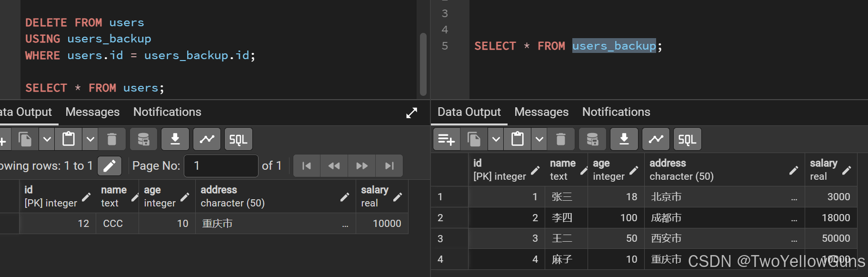Click the DELETE FROM users line in editor
Screen dimensions: 868x277
tap(84, 22)
